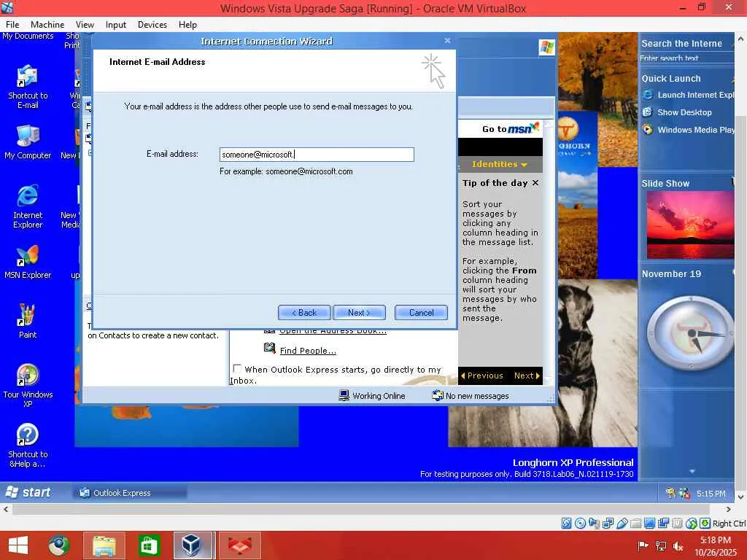This screenshot has height=560, width=747.
Task: Click the muted volume icon in host tray
Action: click(678, 546)
